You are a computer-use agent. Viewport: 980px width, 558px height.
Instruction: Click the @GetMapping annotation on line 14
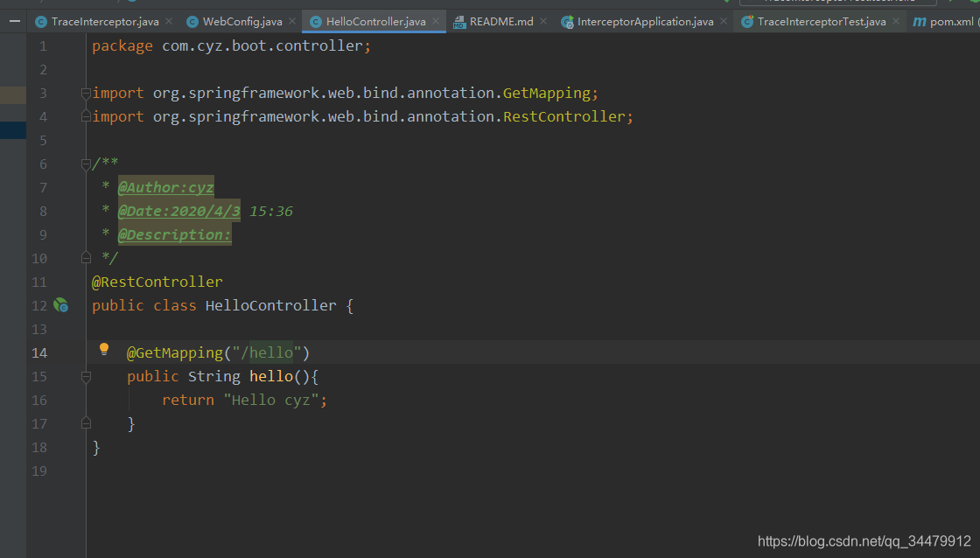[174, 353]
